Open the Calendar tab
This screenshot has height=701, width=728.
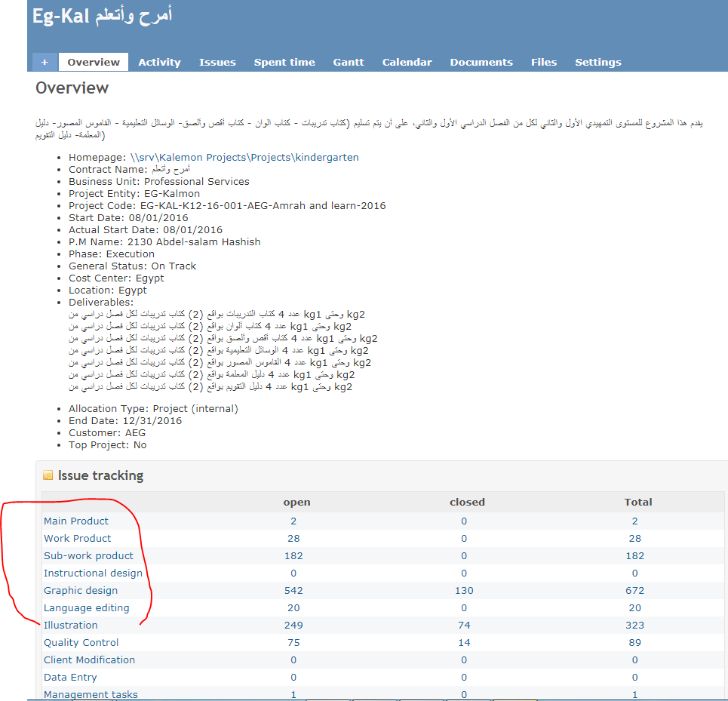tap(407, 63)
